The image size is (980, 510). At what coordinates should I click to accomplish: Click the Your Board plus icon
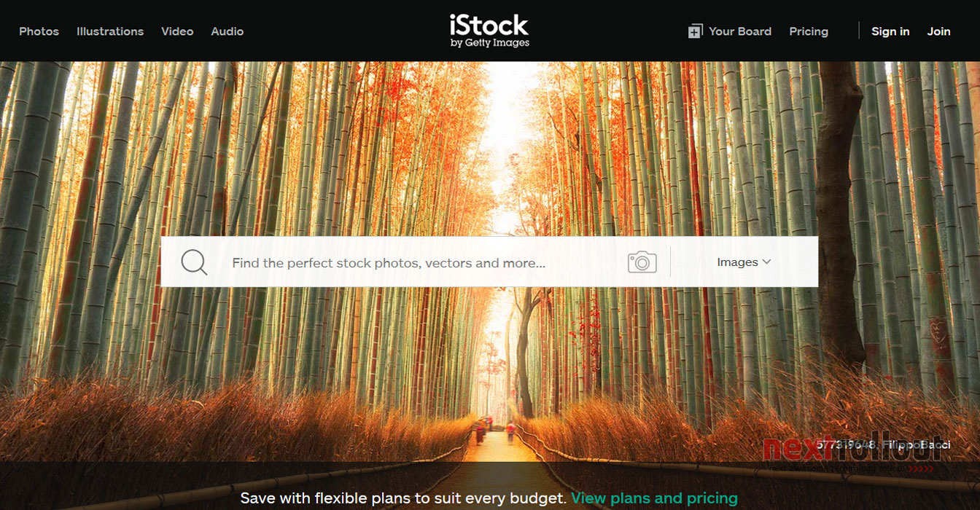pos(695,31)
